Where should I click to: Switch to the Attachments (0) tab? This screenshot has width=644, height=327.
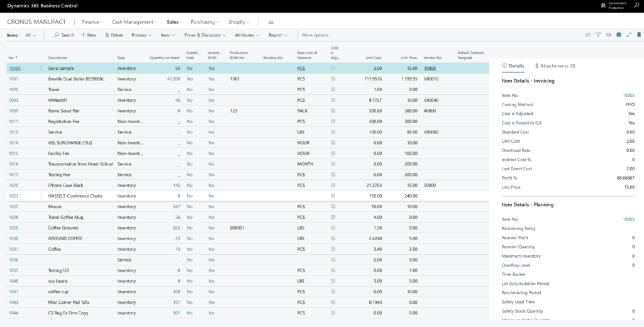click(555, 66)
